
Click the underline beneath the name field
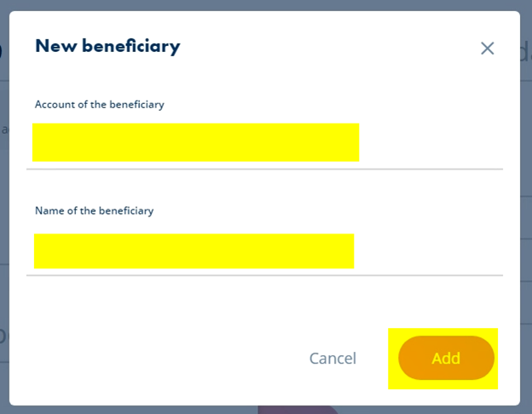pyautogui.click(x=264, y=275)
